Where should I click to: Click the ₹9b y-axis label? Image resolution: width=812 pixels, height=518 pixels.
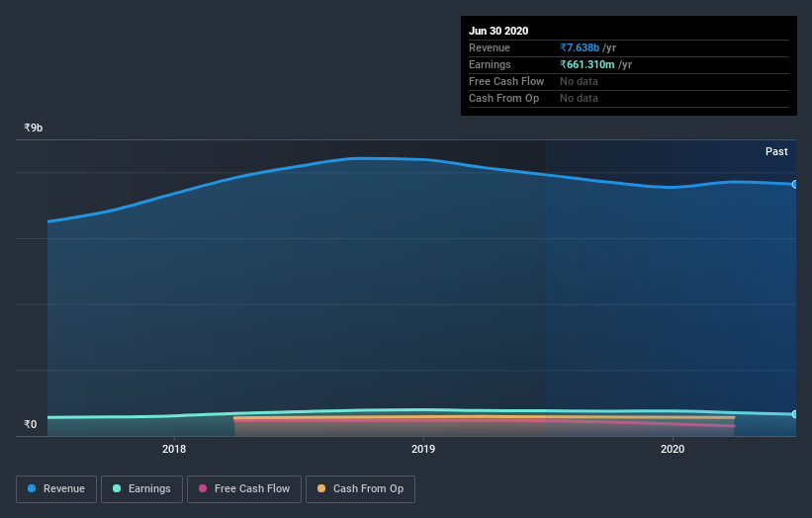click(x=34, y=128)
